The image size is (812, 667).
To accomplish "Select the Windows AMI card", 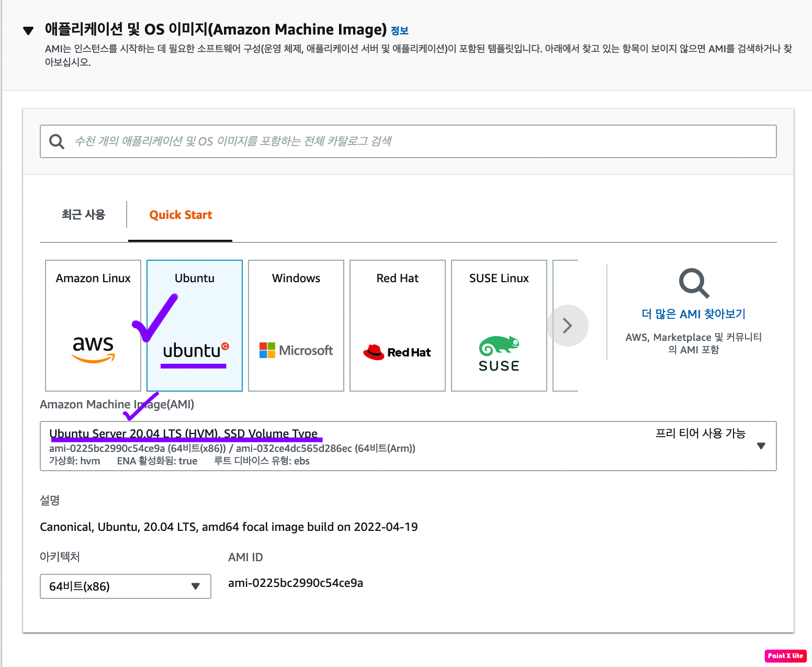I will coord(296,326).
